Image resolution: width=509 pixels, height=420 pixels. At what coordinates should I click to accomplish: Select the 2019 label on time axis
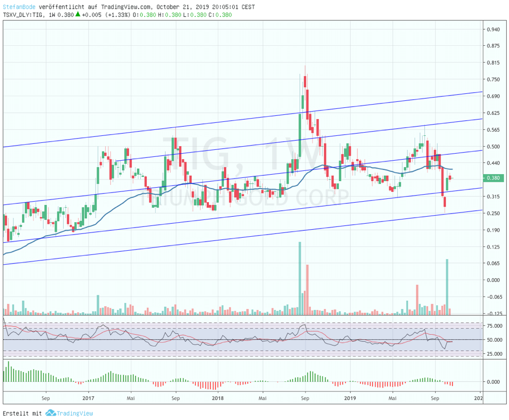point(349,399)
